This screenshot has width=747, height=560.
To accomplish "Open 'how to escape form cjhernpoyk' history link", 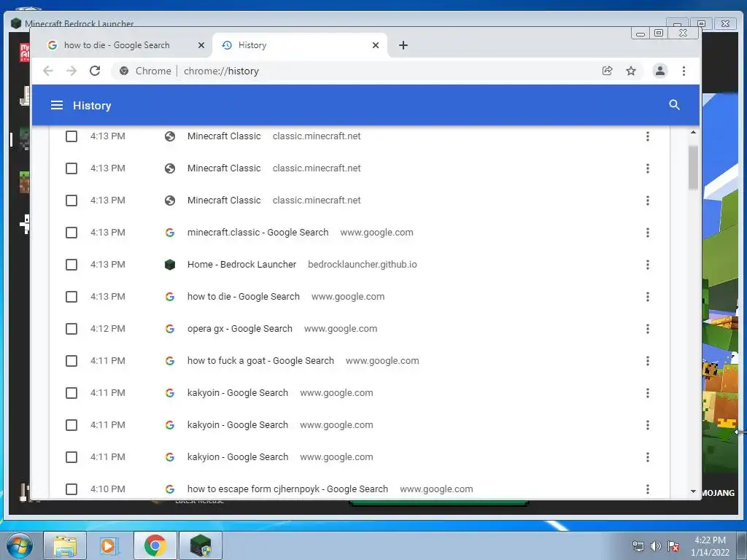I will (x=287, y=489).
